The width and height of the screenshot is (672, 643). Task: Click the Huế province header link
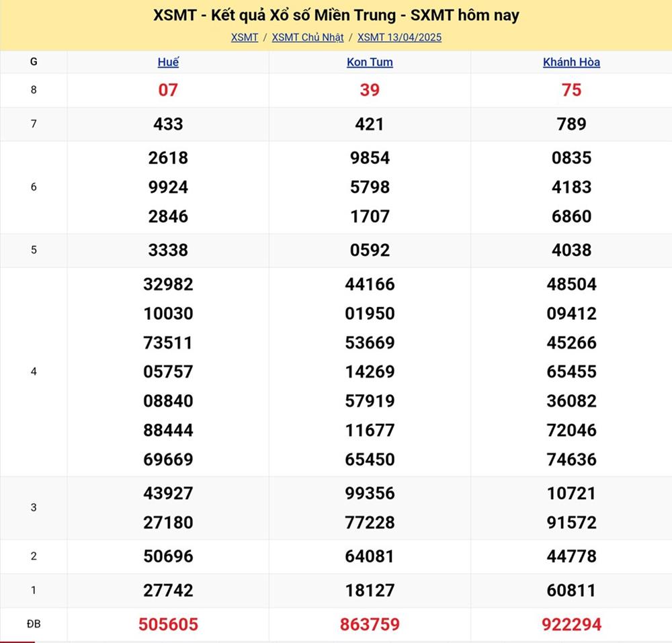coord(168,62)
